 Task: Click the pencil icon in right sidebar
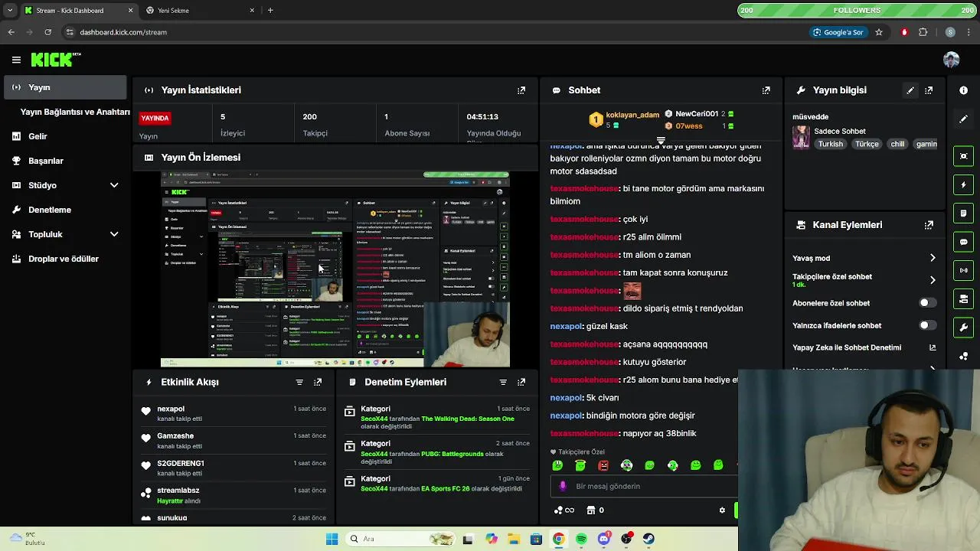pyautogui.click(x=963, y=119)
